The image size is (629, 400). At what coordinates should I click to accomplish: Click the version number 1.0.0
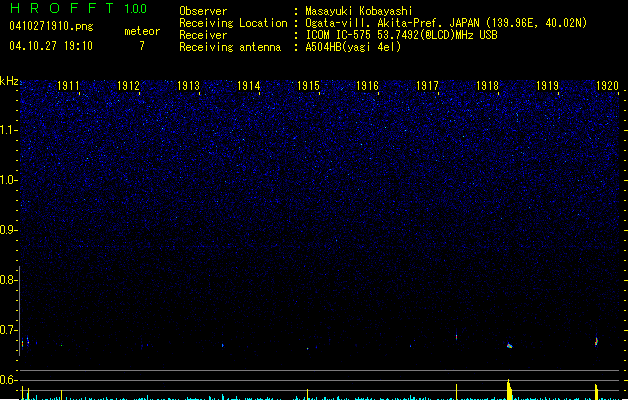[x=135, y=9]
